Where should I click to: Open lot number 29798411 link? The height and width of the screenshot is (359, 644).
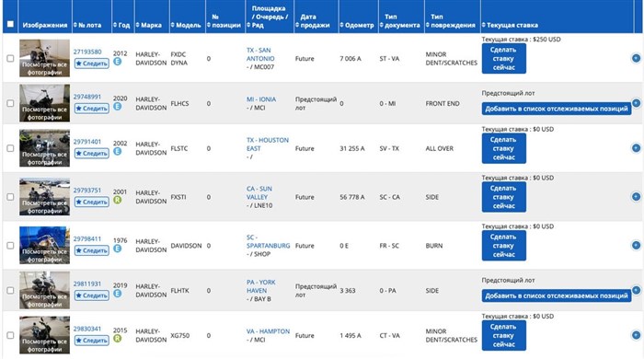click(87, 238)
